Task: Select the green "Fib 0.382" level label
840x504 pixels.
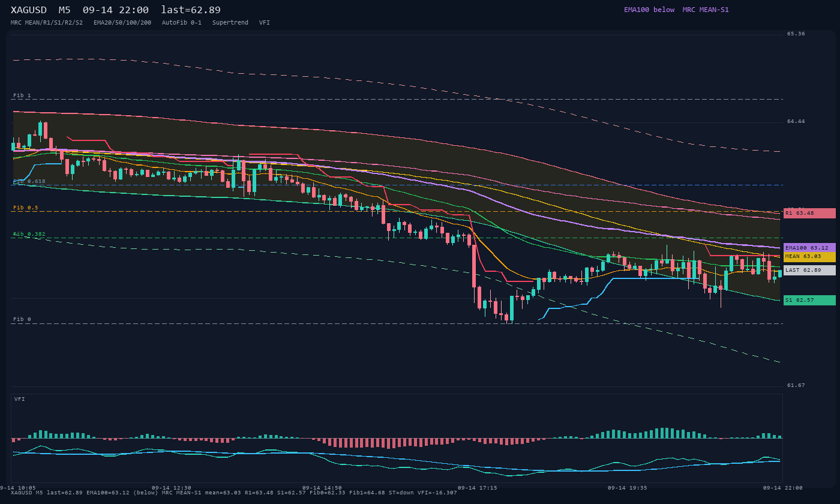Action: point(29,234)
